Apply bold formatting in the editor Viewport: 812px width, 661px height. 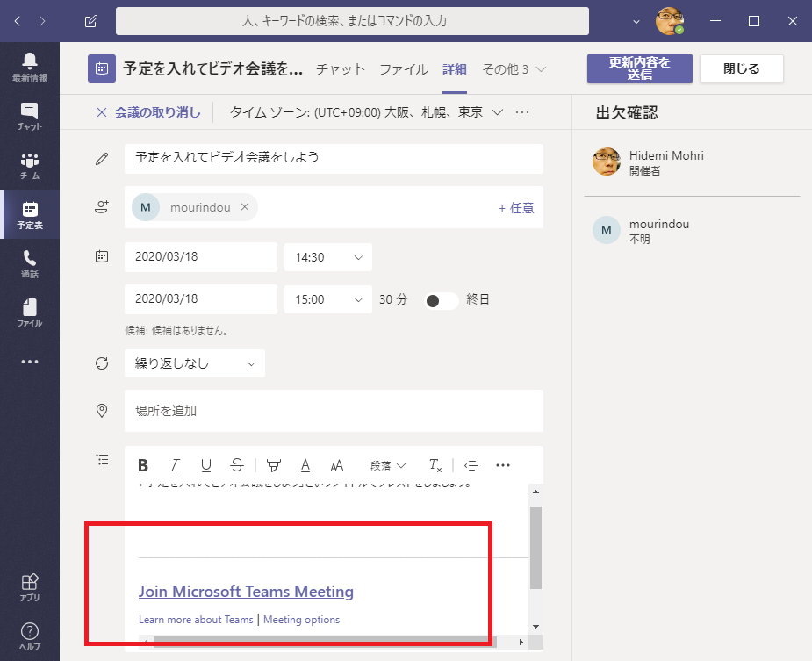[x=143, y=465]
